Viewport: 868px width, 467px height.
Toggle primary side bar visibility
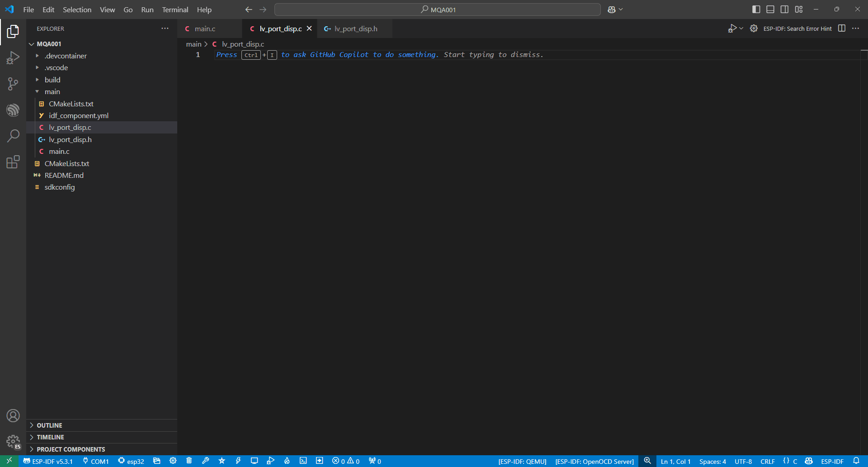point(756,10)
